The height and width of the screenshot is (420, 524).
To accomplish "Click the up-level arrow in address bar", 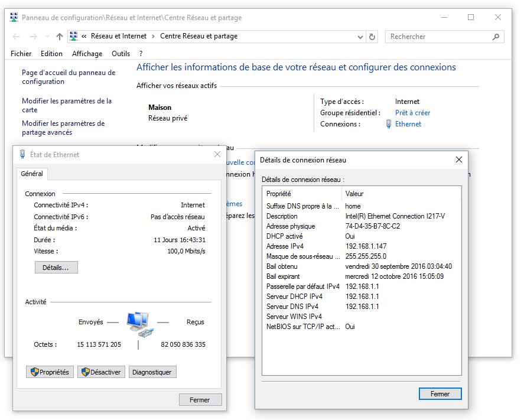I will [59, 37].
